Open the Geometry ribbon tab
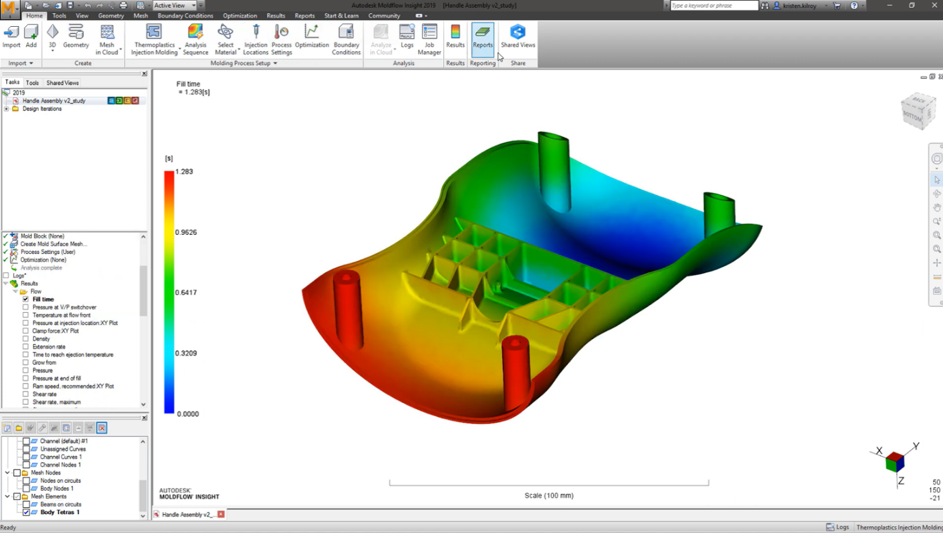The image size is (943, 533). point(111,16)
